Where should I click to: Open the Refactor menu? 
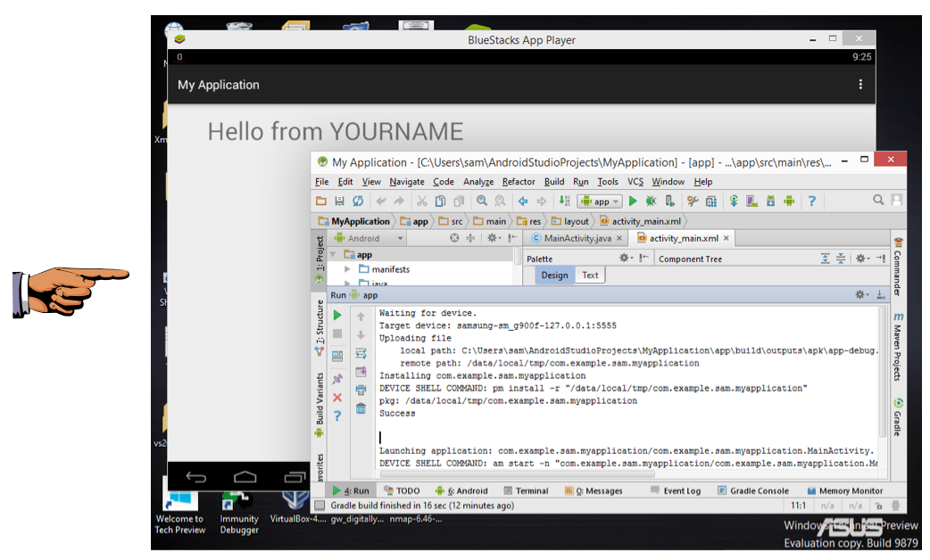(519, 182)
